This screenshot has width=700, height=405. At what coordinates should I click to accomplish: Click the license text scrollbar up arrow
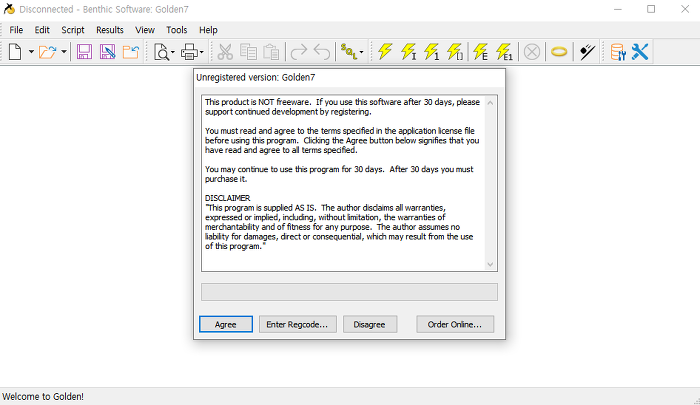coord(490,103)
